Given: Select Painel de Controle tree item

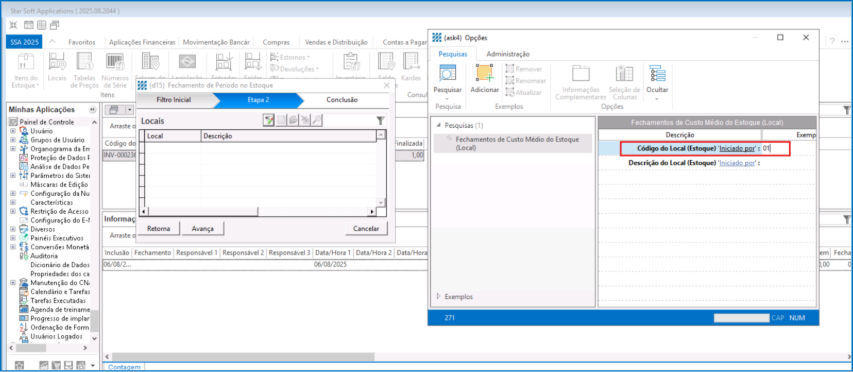Looking at the screenshot, I should click(x=46, y=122).
